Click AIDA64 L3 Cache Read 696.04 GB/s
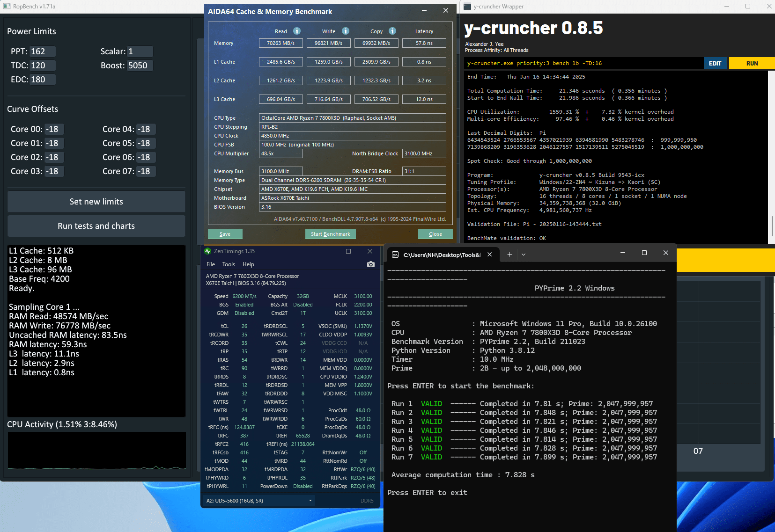Image resolution: width=775 pixels, height=532 pixels. point(281,99)
